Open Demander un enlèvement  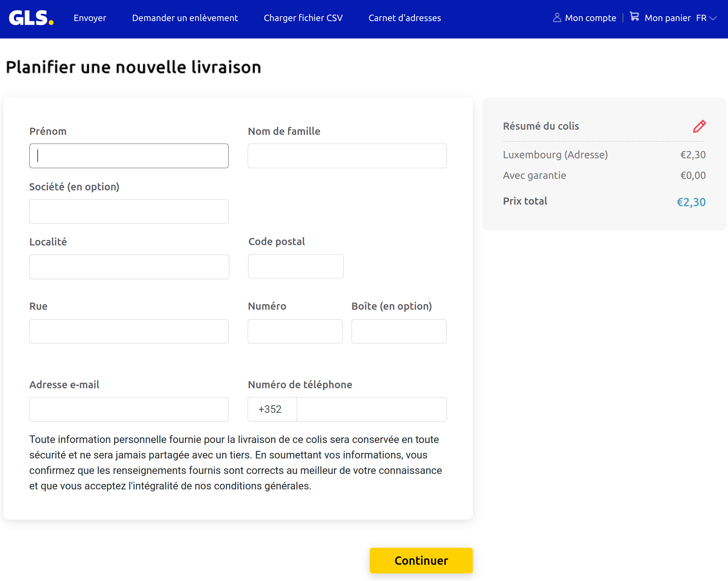click(x=185, y=18)
